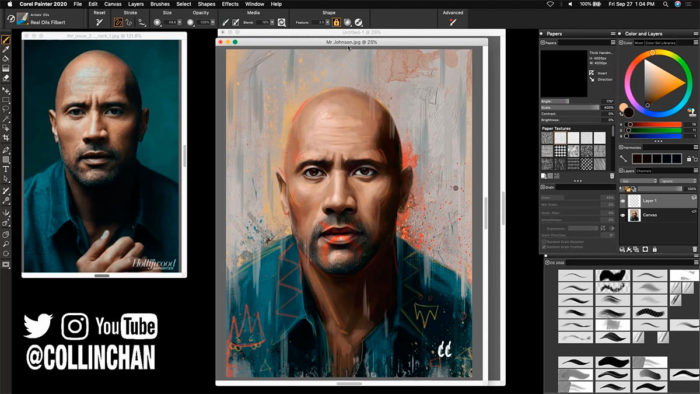Click the paper Scale slider
The image size is (700, 394).
(570, 108)
